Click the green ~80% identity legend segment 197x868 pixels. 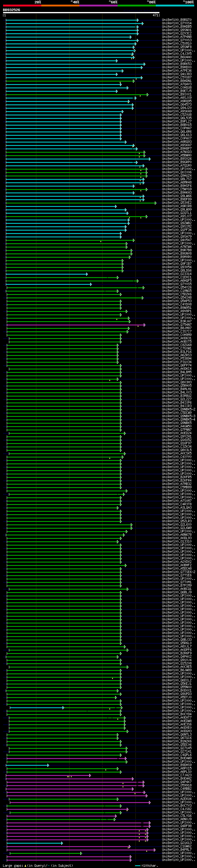click(x=137, y=6)
